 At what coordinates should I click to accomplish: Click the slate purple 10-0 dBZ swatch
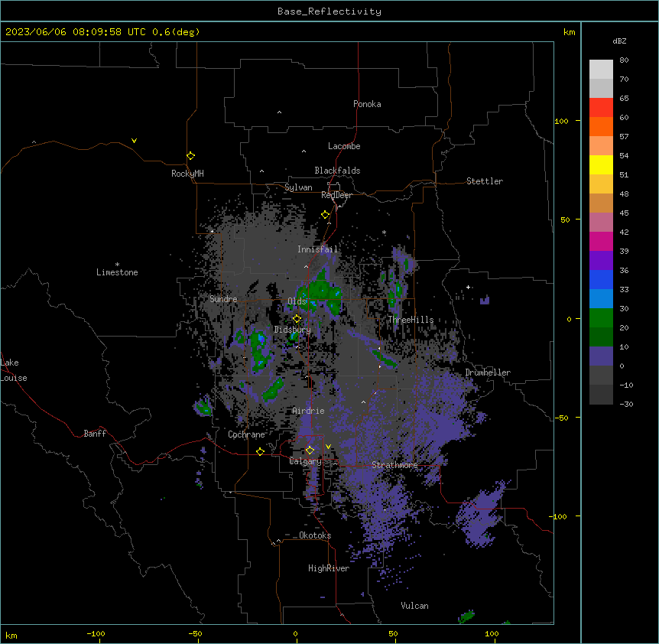[601, 356]
